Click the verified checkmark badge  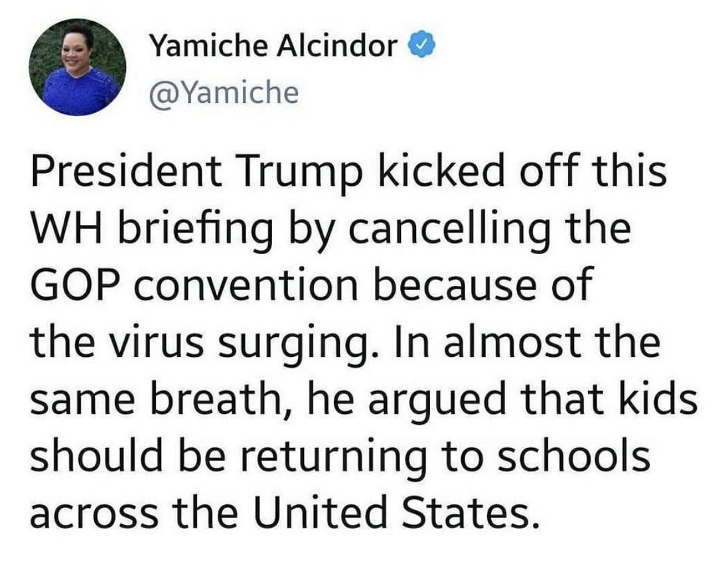coord(422,47)
